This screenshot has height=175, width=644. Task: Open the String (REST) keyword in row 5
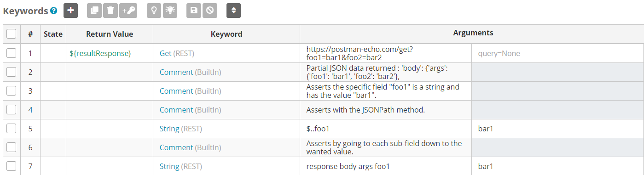pos(180,129)
